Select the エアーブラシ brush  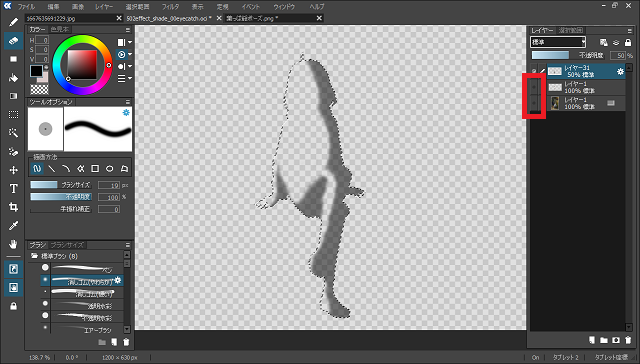82,329
